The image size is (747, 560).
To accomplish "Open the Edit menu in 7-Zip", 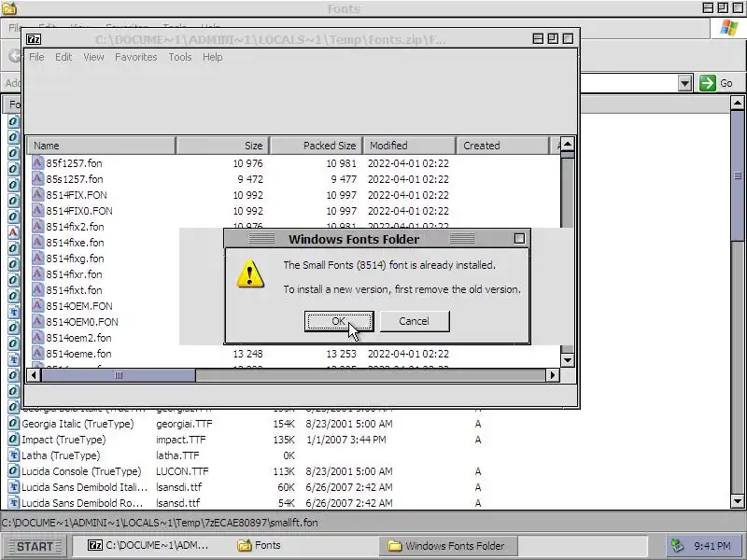I will pyautogui.click(x=63, y=57).
